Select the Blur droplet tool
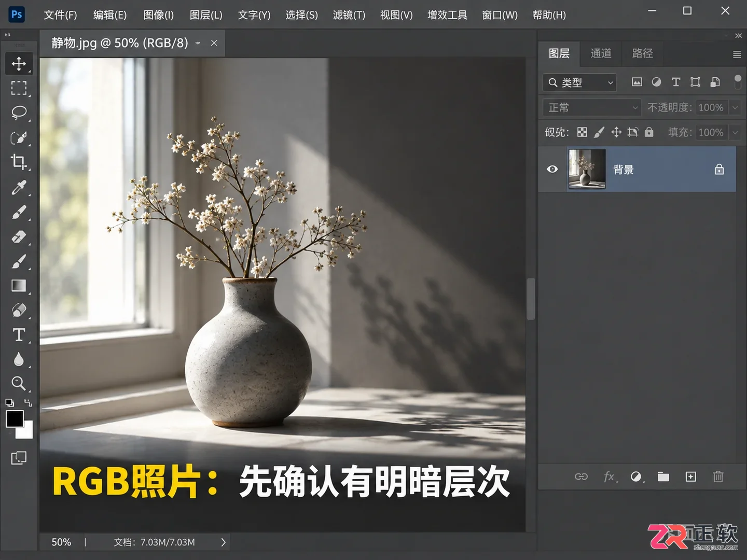Viewport: 747px width, 560px height. (19, 359)
